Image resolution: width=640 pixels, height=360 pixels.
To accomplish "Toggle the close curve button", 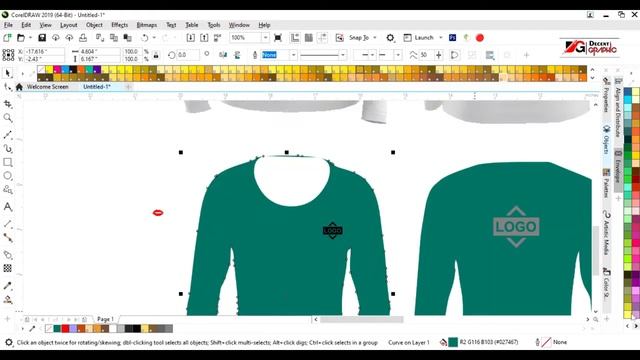I will click(454, 55).
